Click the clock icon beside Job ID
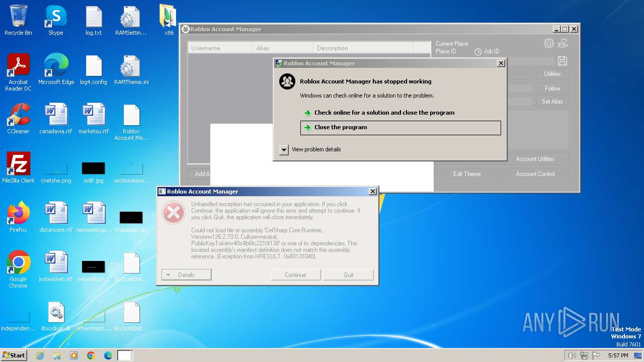This screenshot has width=644, height=362. click(478, 52)
